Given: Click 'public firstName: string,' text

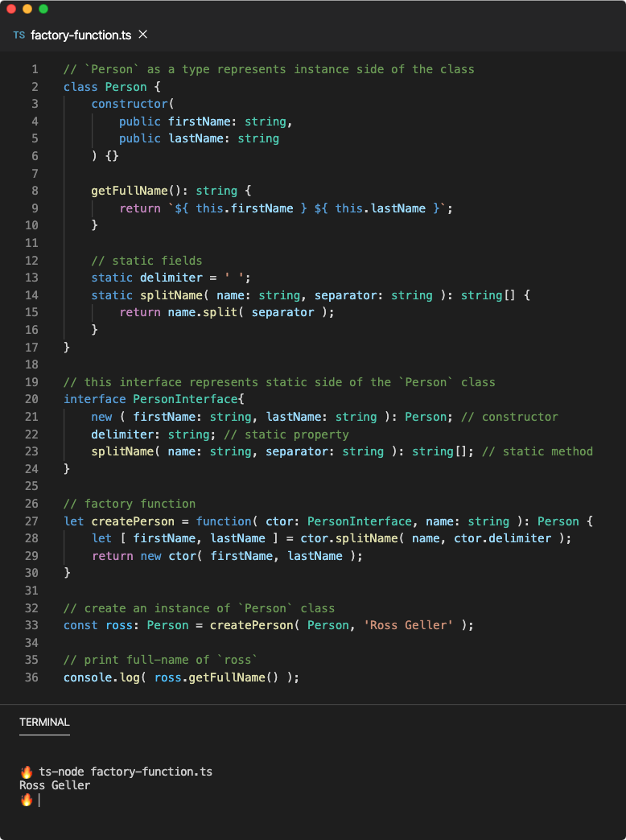Looking at the screenshot, I should point(206,121).
